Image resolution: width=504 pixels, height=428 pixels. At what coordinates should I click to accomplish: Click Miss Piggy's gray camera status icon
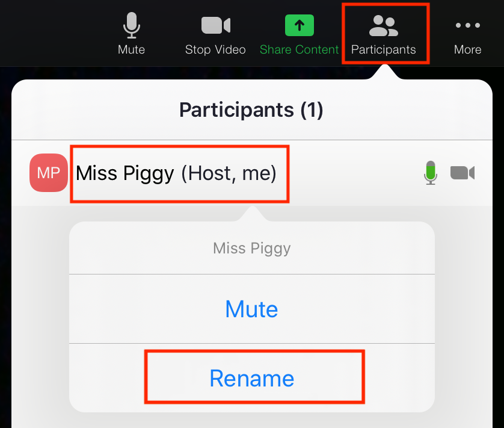463,173
